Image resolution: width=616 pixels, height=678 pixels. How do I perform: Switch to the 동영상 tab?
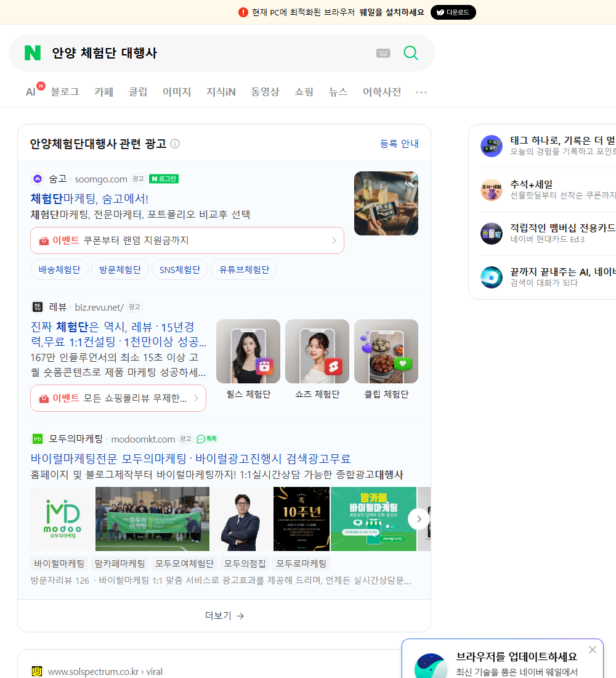coord(265,92)
